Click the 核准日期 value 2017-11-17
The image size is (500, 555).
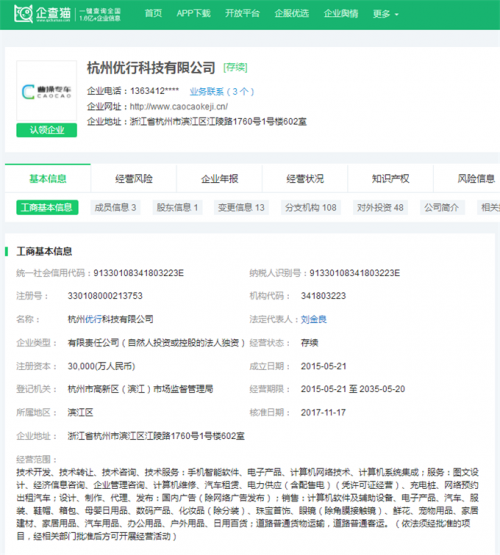click(323, 412)
